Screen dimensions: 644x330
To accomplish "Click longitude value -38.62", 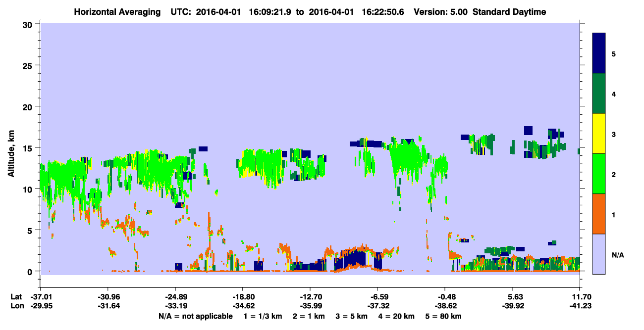I will point(445,306).
